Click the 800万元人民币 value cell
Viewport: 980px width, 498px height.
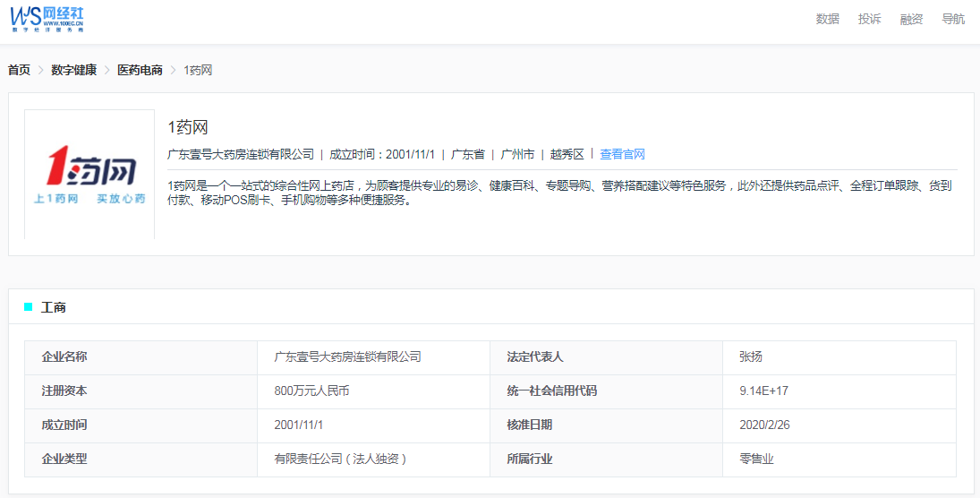(x=373, y=391)
